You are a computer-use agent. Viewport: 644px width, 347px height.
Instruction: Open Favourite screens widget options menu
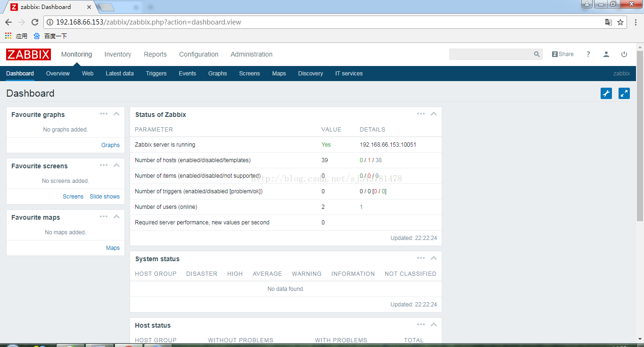click(x=104, y=165)
